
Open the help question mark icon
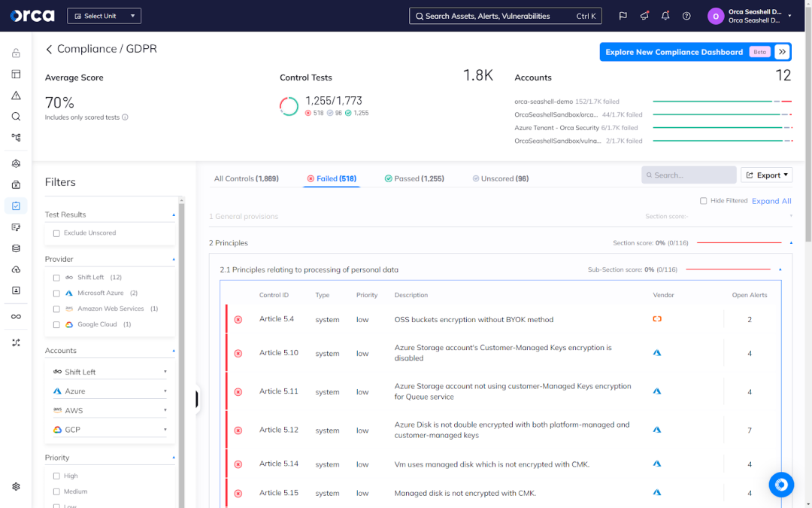pyautogui.click(x=686, y=16)
